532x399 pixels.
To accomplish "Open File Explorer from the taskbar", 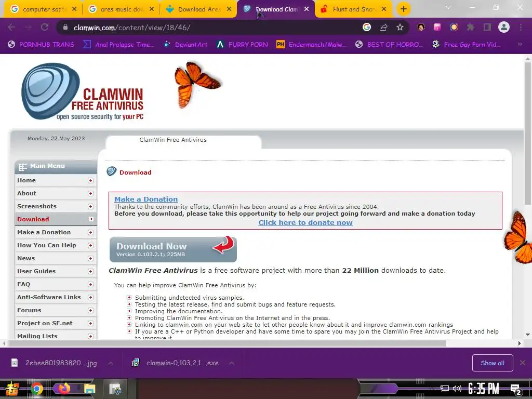I will pyautogui.click(x=89, y=389).
